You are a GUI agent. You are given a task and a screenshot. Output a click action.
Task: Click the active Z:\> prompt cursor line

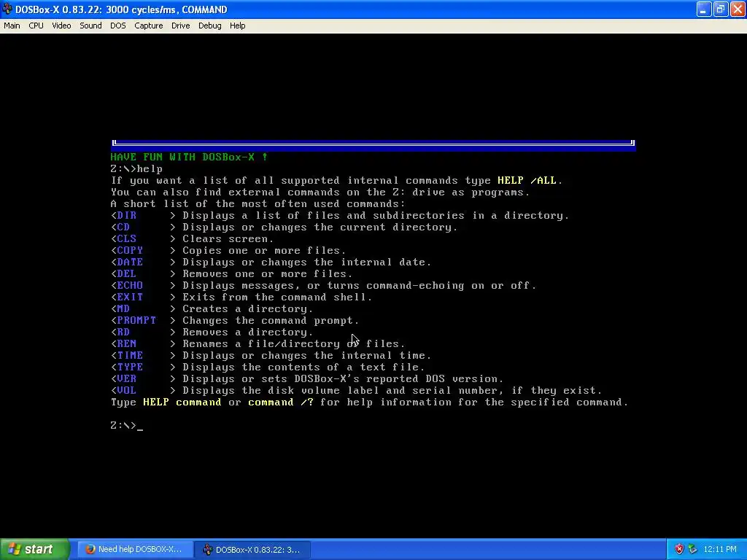point(127,425)
